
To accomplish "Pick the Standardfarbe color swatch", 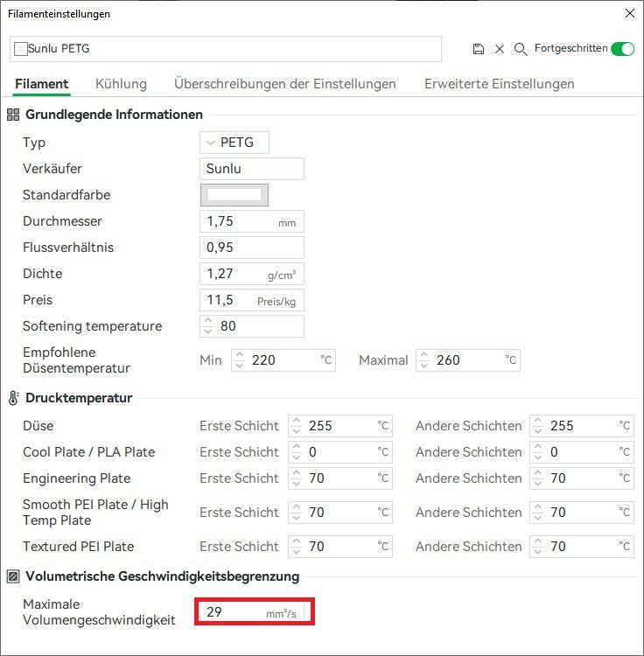I will coord(234,195).
